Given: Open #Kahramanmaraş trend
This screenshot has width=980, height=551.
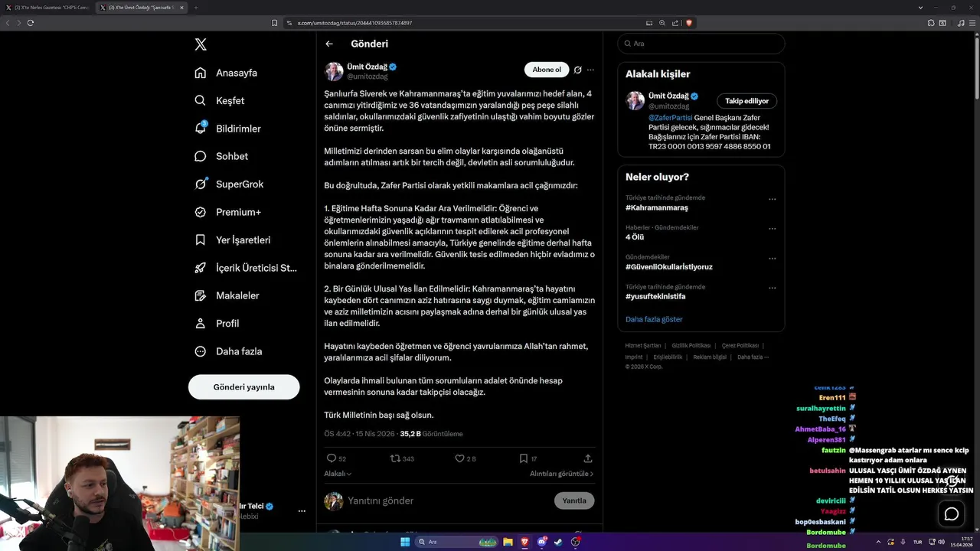Looking at the screenshot, I should point(657,208).
